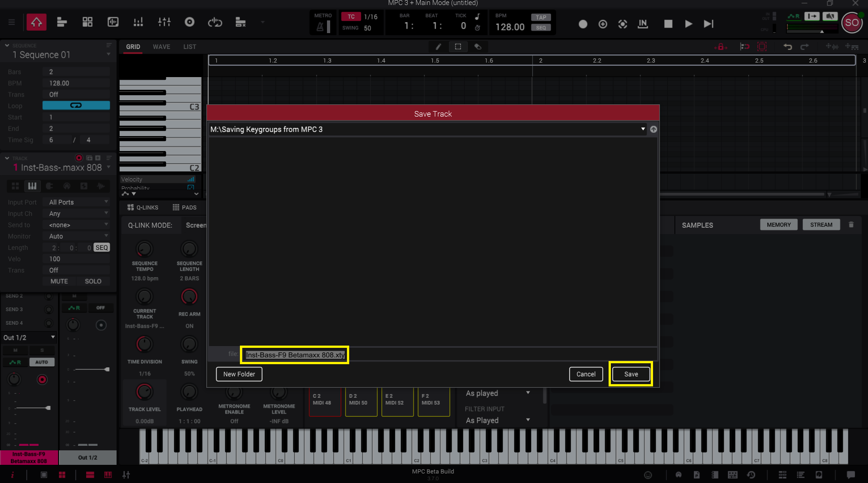Adjust the Sequence Tempo knob
This screenshot has height=483, width=868.
pos(144,249)
